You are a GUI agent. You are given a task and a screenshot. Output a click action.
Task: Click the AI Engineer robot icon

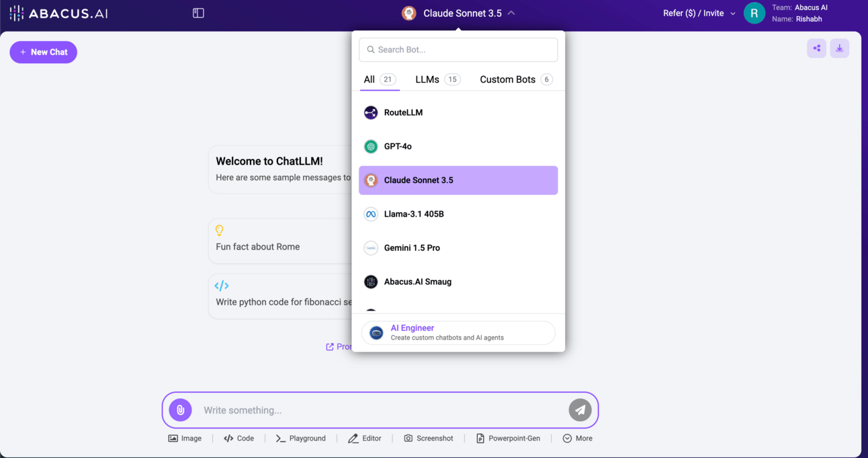376,333
